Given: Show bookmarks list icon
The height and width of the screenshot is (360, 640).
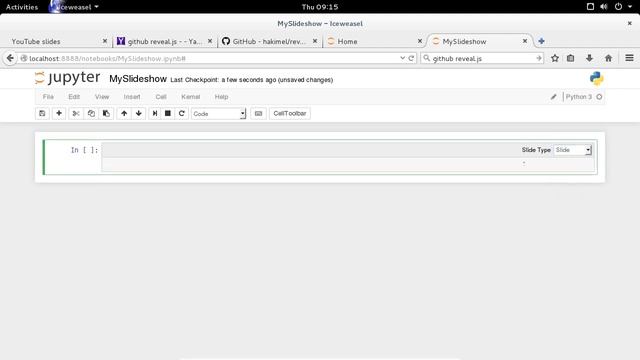Looking at the screenshot, I should pyautogui.click(x=571, y=58).
